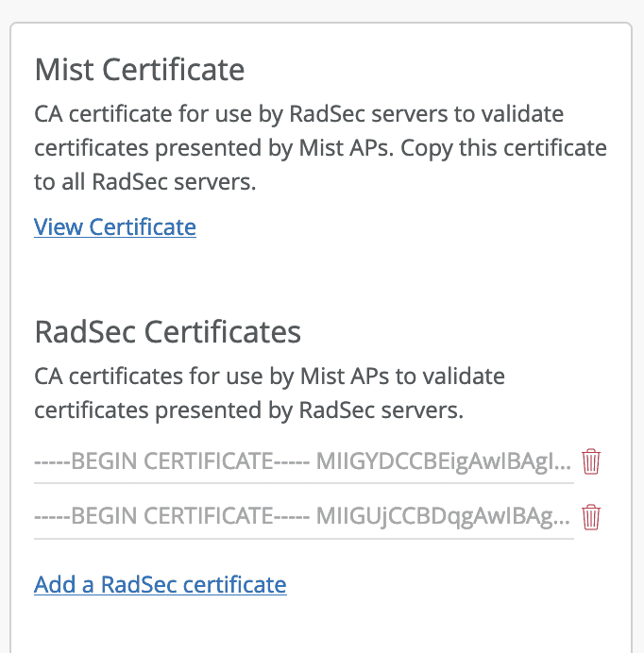
Task: Click the 'to all RadSec servers.' line
Action: [x=145, y=182]
